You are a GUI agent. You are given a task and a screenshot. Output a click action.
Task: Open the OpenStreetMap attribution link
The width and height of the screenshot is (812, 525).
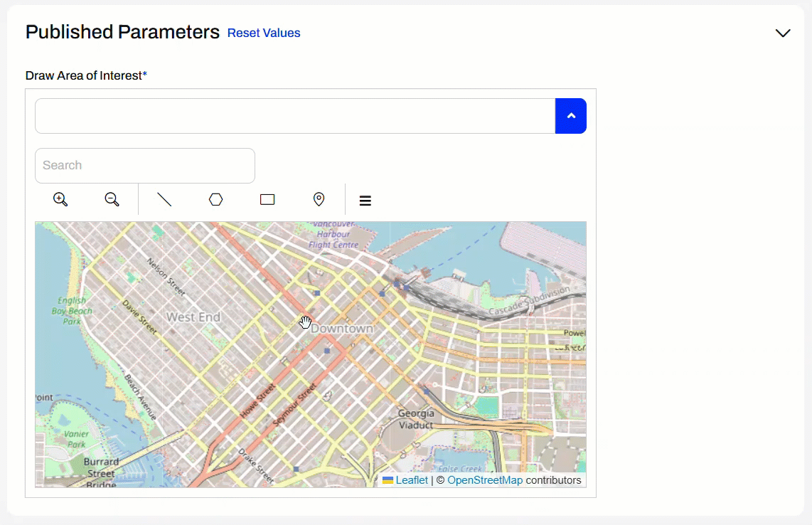pos(485,480)
